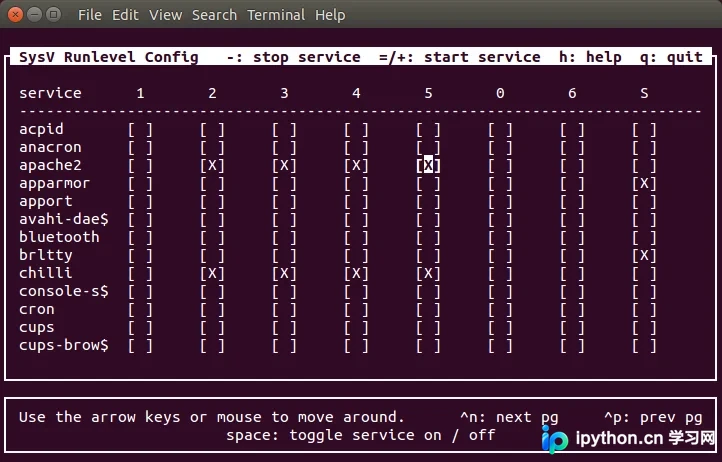
Task: Enable acpid in runlevel 2
Action: [x=212, y=129]
